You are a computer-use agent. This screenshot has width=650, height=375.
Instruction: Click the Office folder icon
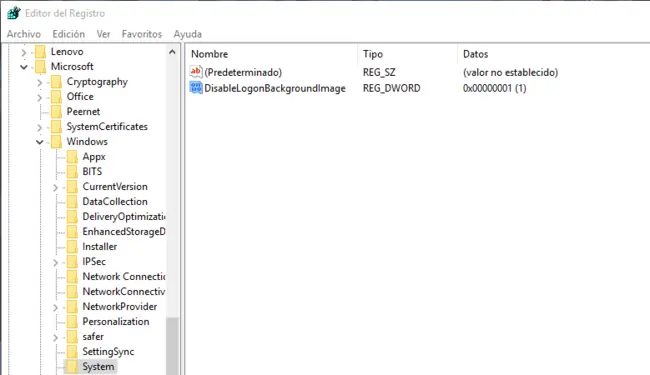tap(56, 97)
